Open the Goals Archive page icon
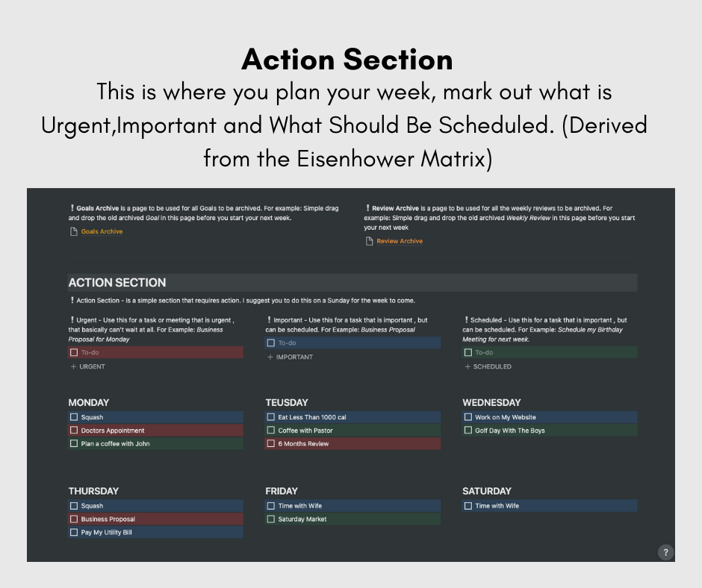The height and width of the screenshot is (588, 702). coord(73,232)
